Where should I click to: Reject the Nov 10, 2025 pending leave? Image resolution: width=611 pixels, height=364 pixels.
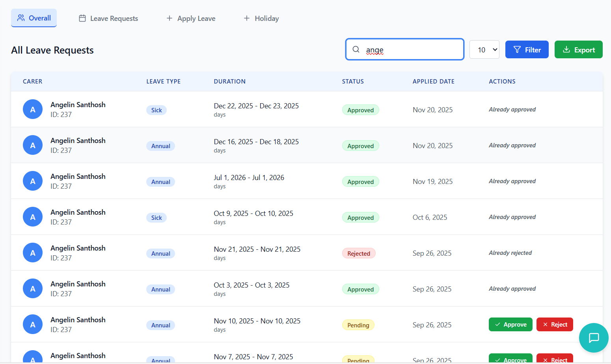tap(555, 325)
